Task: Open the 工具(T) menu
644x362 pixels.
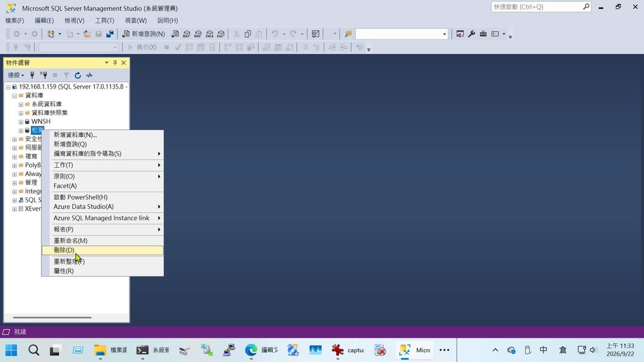Action: point(105,20)
